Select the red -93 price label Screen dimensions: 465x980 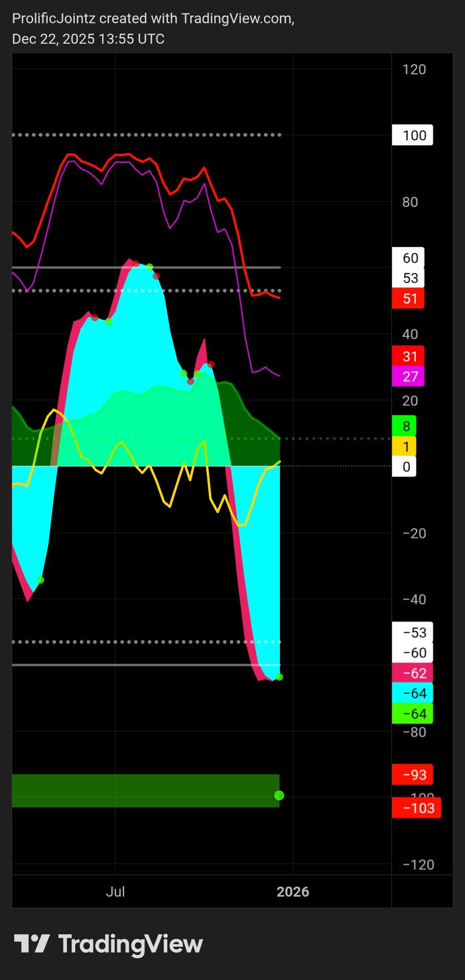[412, 775]
